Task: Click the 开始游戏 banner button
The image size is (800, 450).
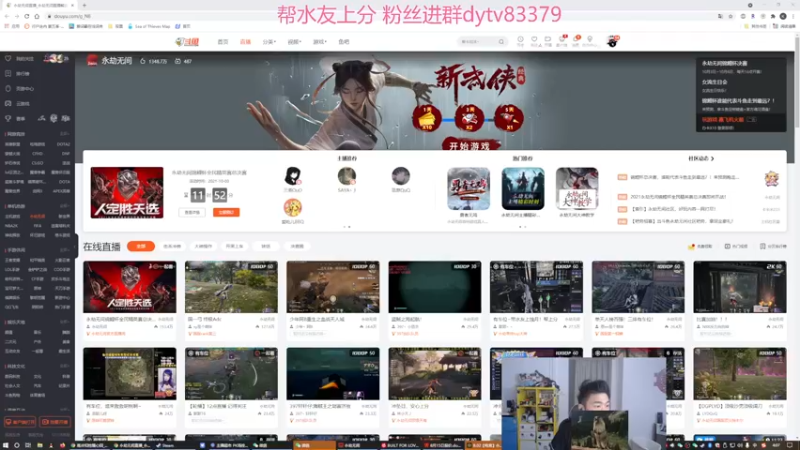Action: 469,145
